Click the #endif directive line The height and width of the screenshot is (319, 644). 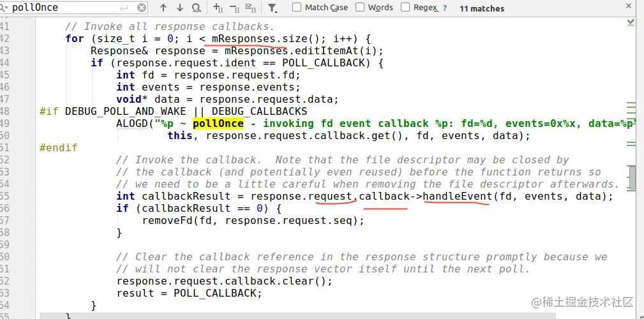58,148
